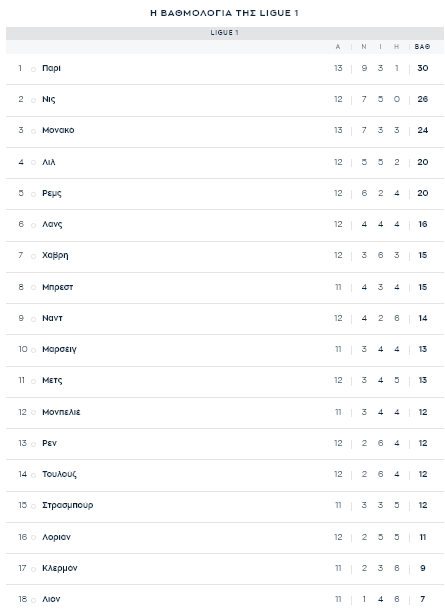Click the 30 points value for Παρι
Viewport: 445px width, 616px height.
point(423,68)
